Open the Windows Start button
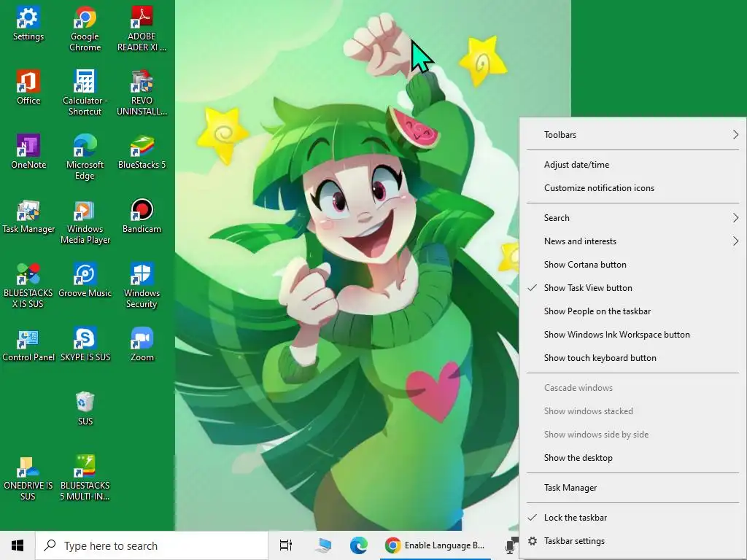The width and height of the screenshot is (747, 560). coord(18,545)
